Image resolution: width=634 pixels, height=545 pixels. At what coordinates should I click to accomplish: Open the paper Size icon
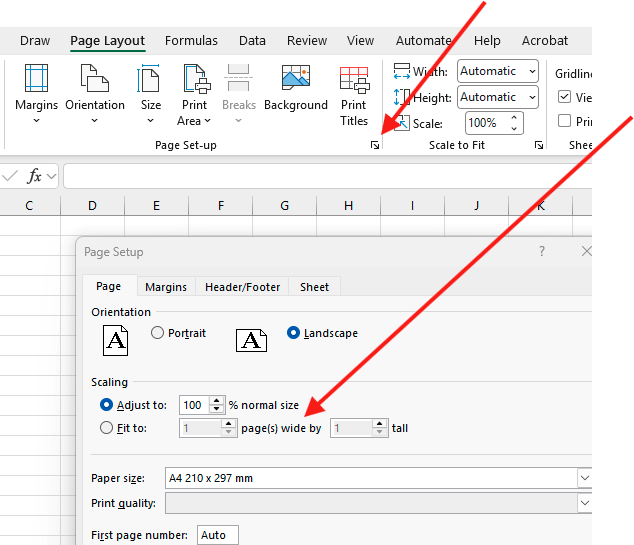(149, 78)
